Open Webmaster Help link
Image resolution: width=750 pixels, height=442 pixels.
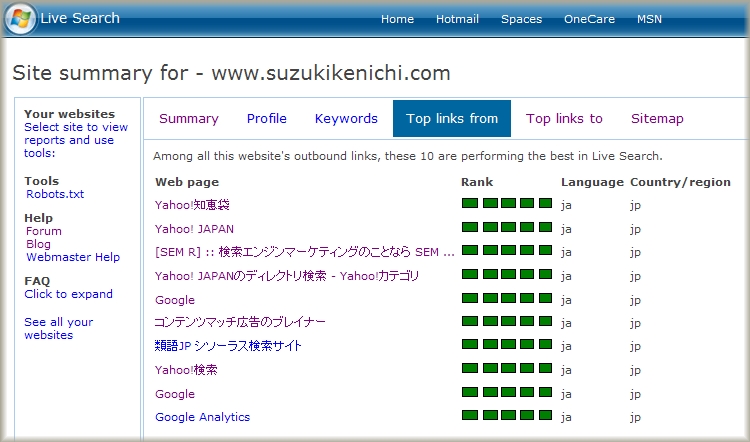[x=73, y=257]
